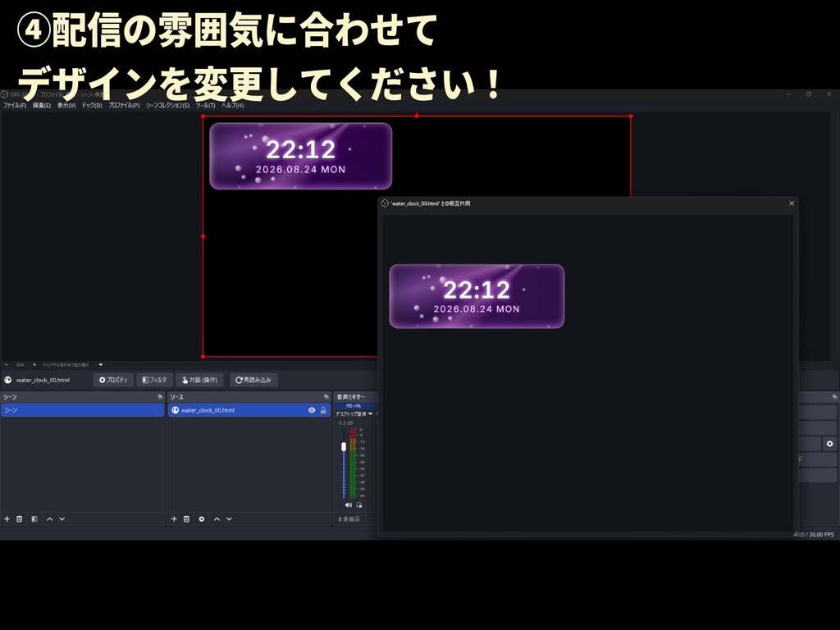Move source up with arrow icon
This screenshot has height=630, width=840.
(x=217, y=518)
